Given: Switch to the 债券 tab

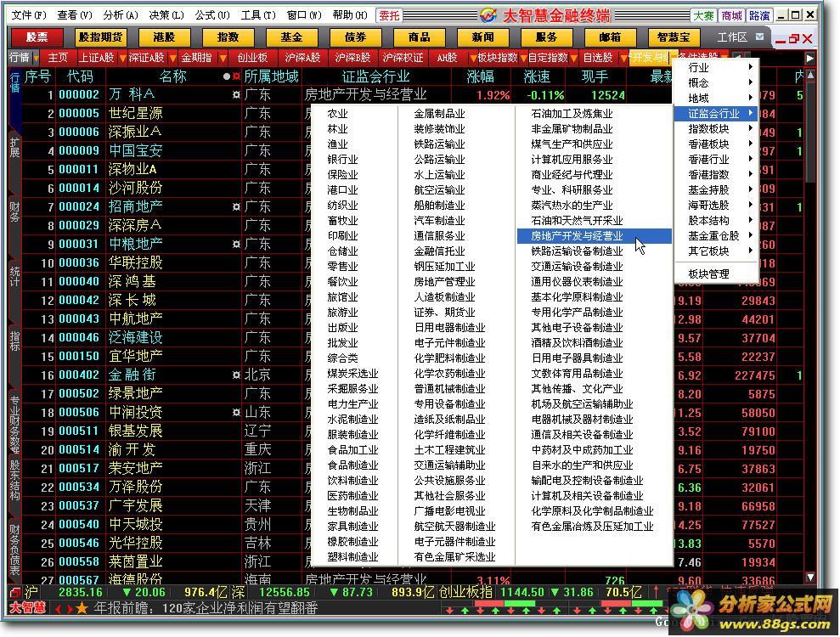Looking at the screenshot, I should point(355,37).
